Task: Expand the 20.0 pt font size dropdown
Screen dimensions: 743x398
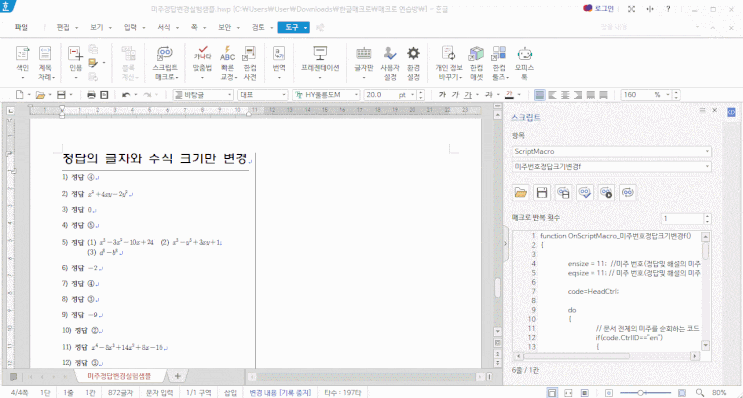Action: (x=413, y=95)
